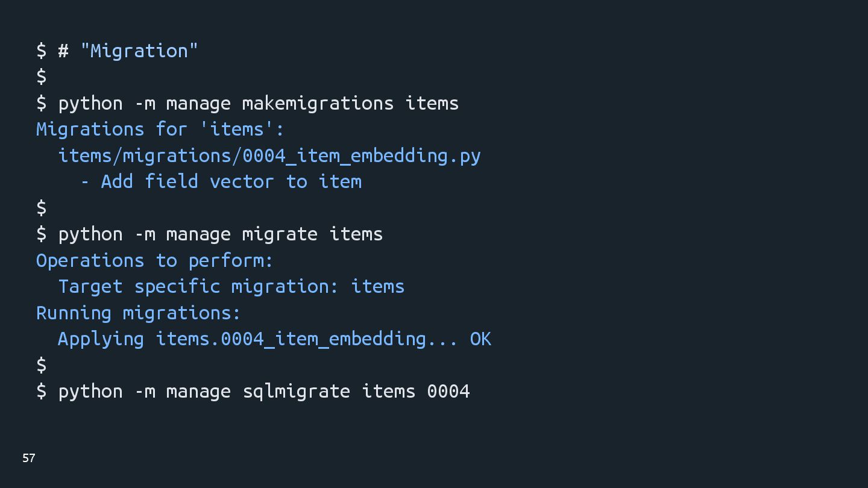This screenshot has height=488, width=868.
Task: Click the word "migrate" in the second command
Action: point(280,234)
